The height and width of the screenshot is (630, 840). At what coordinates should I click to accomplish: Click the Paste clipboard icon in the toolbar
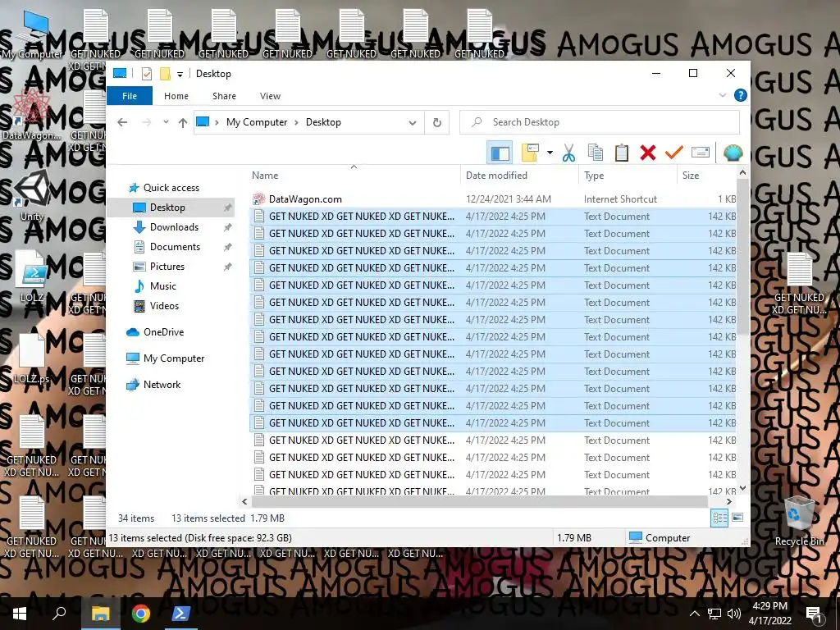[x=622, y=153]
